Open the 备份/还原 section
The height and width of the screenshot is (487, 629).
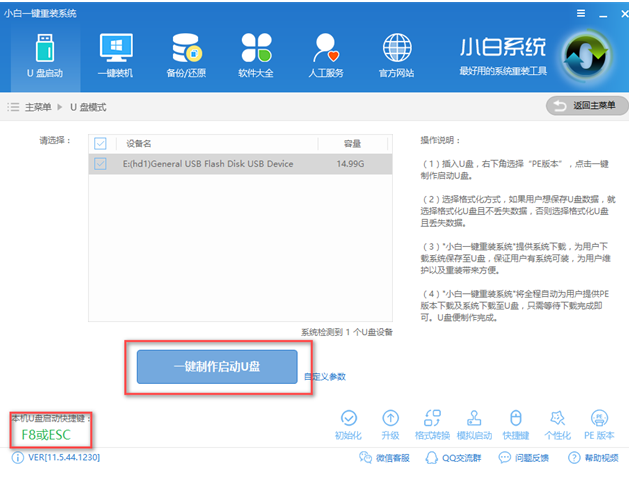(187, 55)
